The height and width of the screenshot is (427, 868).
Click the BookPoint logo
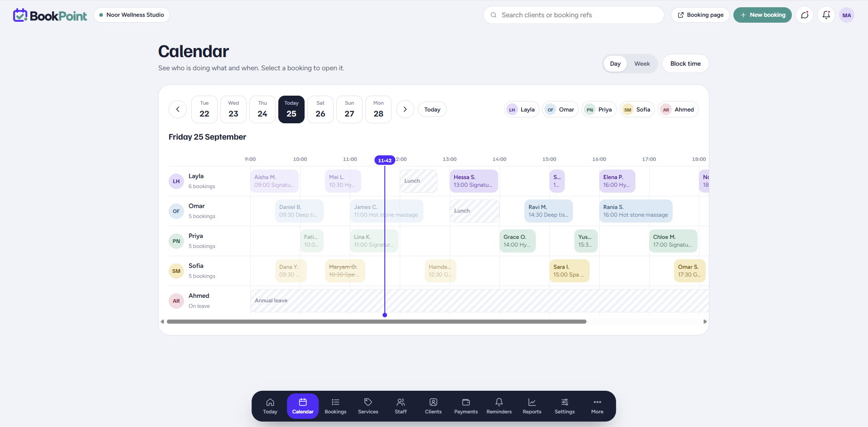[x=50, y=15]
